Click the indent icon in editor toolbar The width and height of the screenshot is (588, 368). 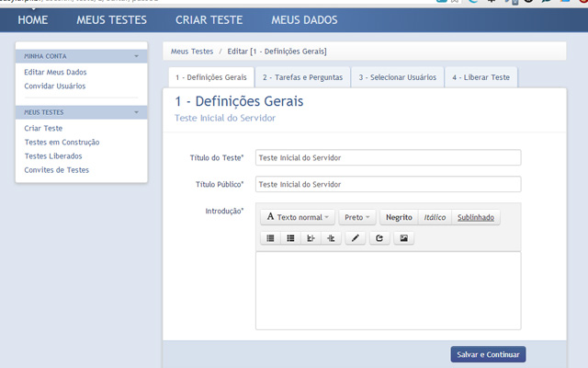pos(331,238)
